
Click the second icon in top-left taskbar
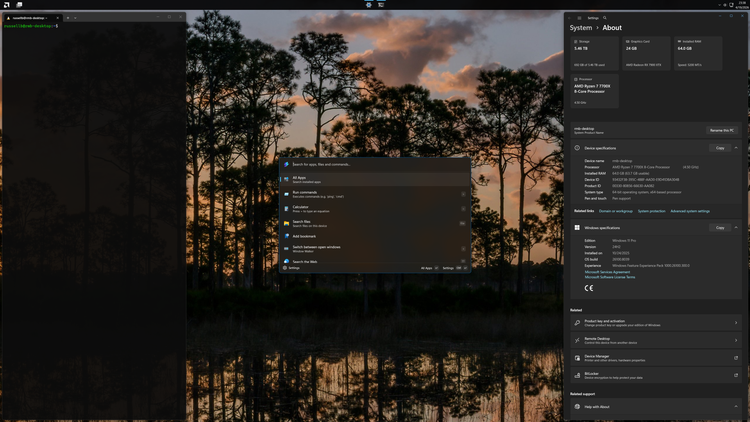[x=19, y=5]
